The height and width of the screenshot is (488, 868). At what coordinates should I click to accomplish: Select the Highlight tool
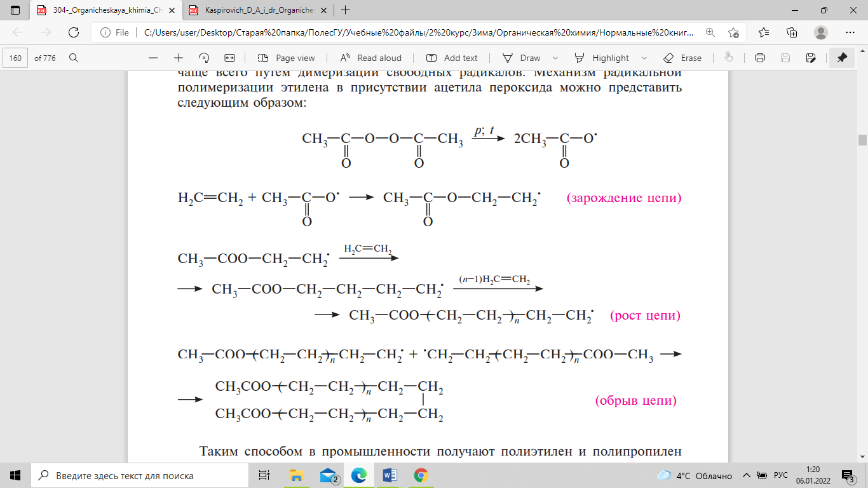coord(602,58)
